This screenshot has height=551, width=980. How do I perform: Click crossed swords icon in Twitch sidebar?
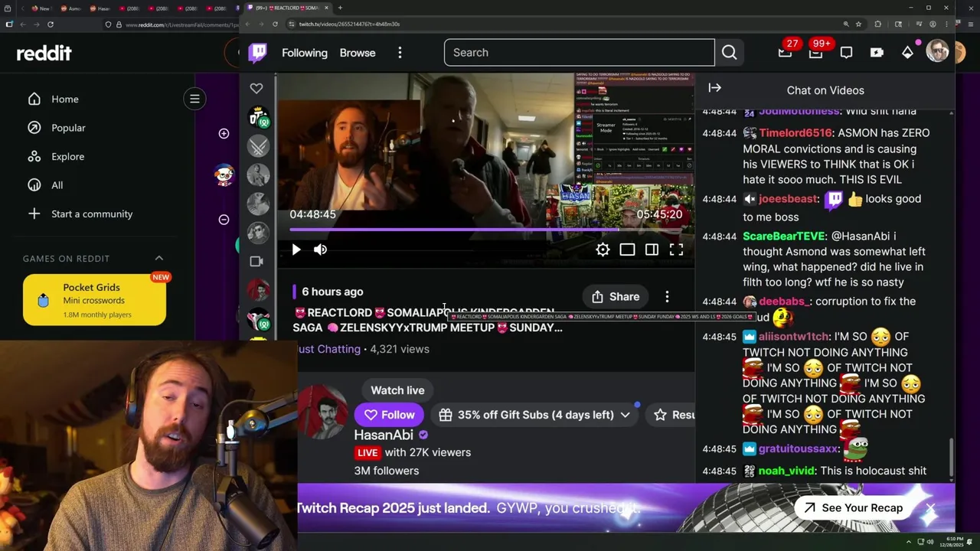[x=259, y=145]
